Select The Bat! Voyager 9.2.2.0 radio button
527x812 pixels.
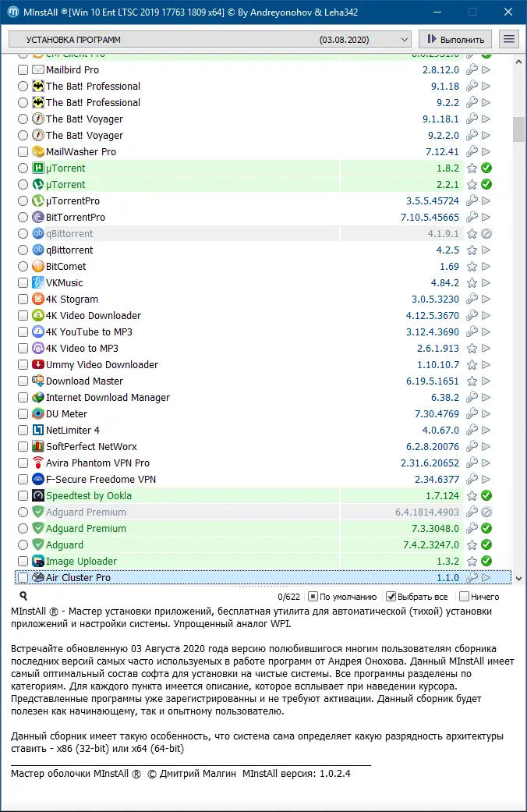click(23, 135)
